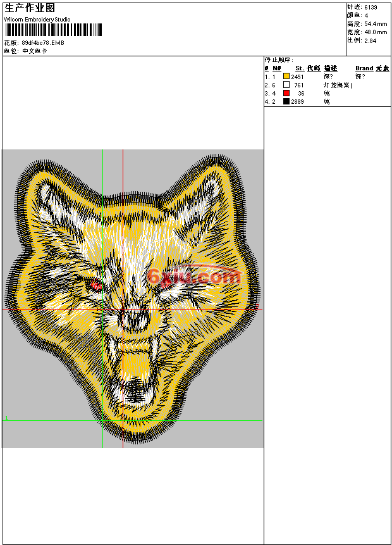
Task: Click the '深?' entry under 描述 column
Action: point(328,77)
